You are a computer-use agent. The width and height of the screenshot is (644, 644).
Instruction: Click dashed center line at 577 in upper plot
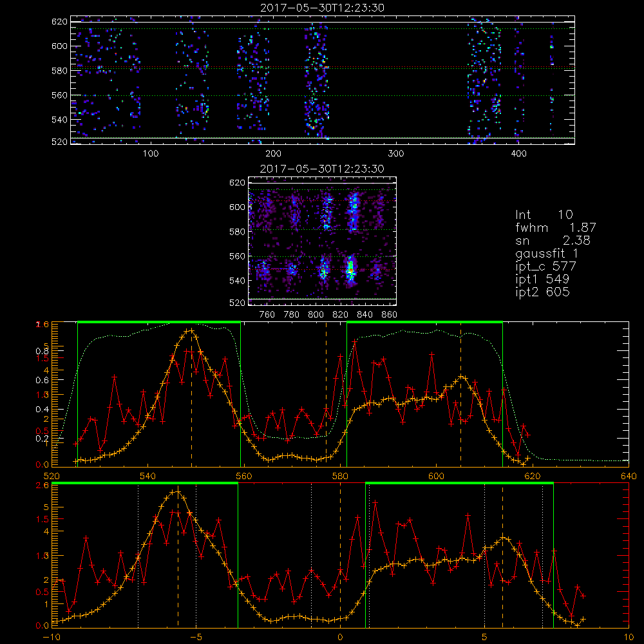(326, 394)
